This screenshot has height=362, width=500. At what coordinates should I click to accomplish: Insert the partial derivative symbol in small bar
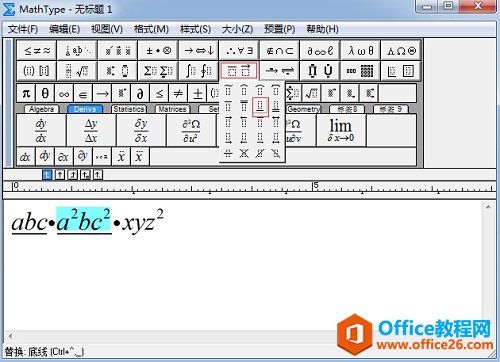pyautogui.click(x=140, y=93)
